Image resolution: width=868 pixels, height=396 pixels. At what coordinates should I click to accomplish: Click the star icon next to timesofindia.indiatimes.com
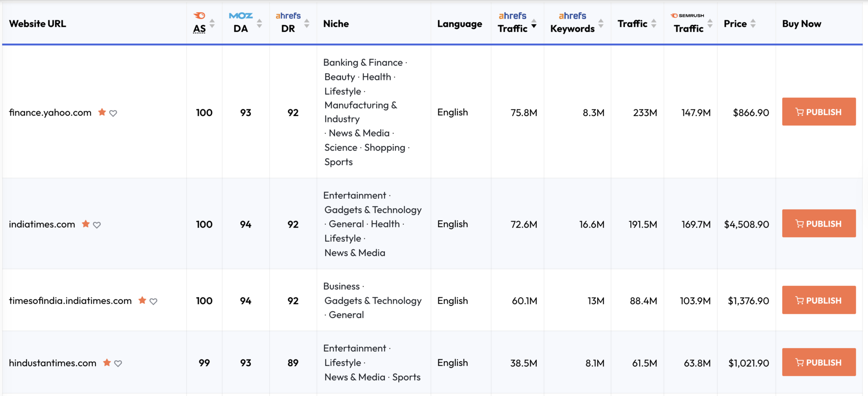coord(142,300)
